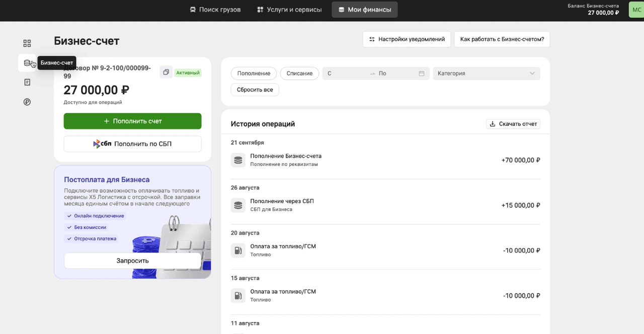Image resolution: width=644 pixels, height=334 pixels.
Task: Toggle the Пополнение filter chip
Action: point(254,73)
